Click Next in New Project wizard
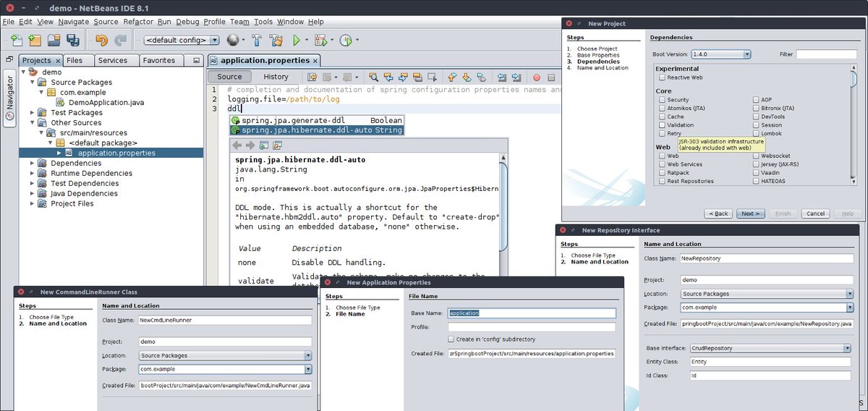 point(750,213)
